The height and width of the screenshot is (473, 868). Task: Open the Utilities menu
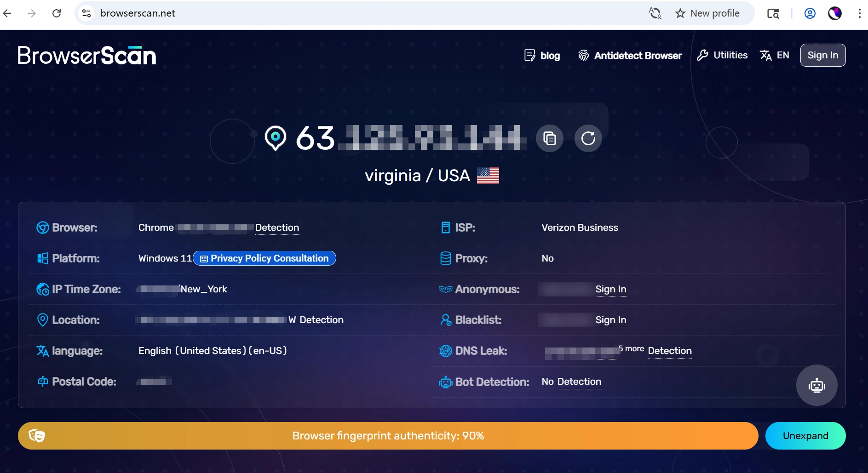pos(722,55)
